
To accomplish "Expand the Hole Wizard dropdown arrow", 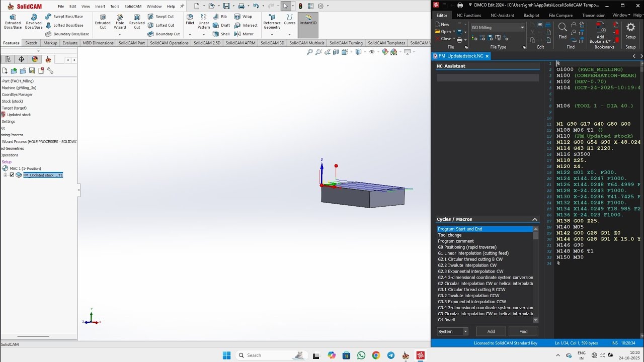I will 120,35.
